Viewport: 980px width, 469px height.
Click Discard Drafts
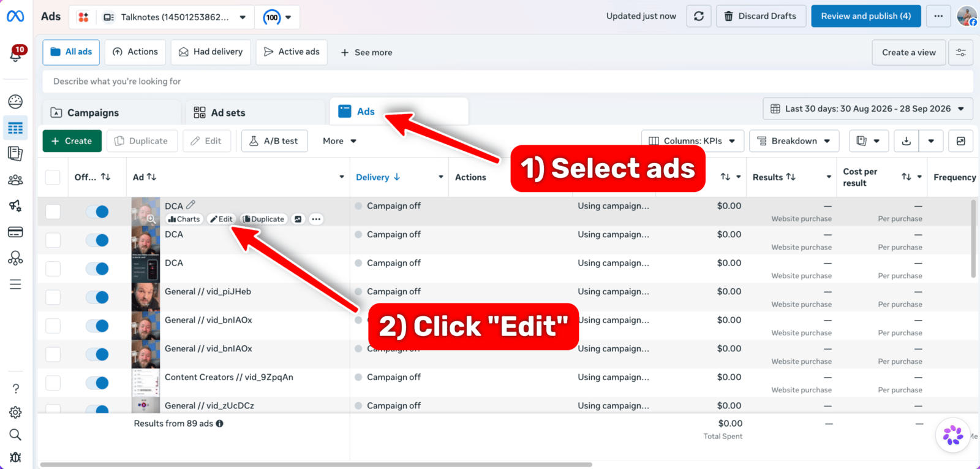point(760,17)
